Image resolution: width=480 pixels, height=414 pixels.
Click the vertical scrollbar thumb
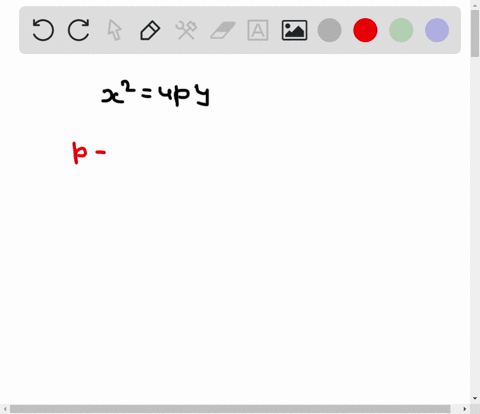(x=475, y=34)
